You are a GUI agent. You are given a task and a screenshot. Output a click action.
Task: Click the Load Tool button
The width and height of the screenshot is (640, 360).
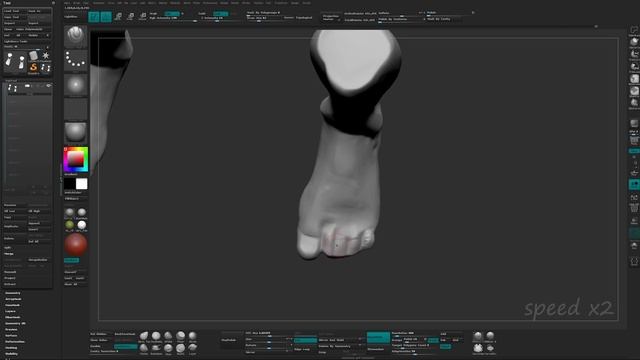coord(15,11)
